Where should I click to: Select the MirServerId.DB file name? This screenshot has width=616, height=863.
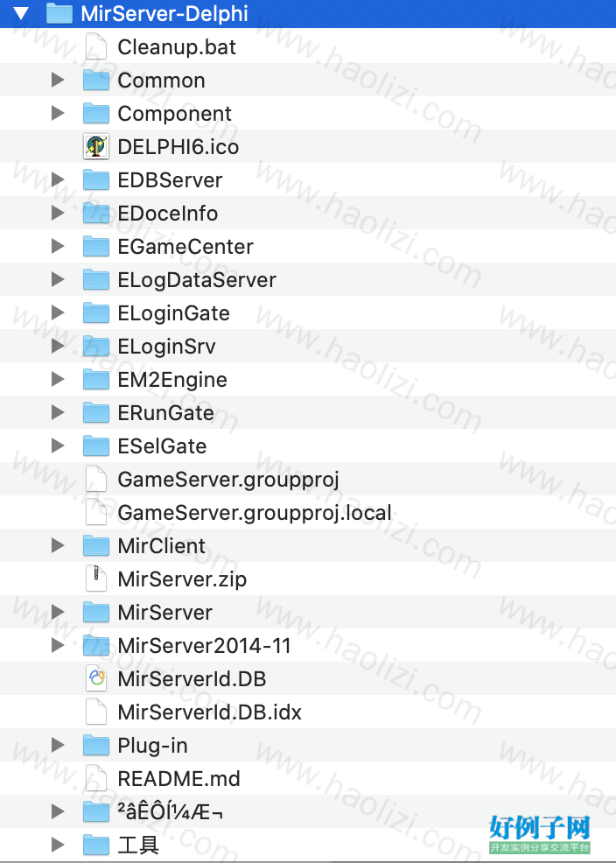pos(192,678)
